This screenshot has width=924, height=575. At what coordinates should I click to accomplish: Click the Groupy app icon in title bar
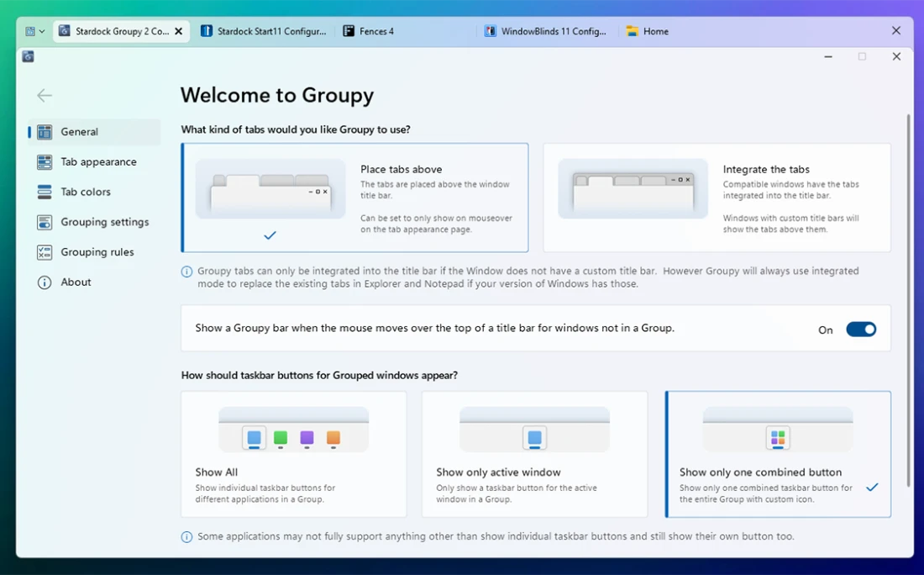tap(29, 57)
